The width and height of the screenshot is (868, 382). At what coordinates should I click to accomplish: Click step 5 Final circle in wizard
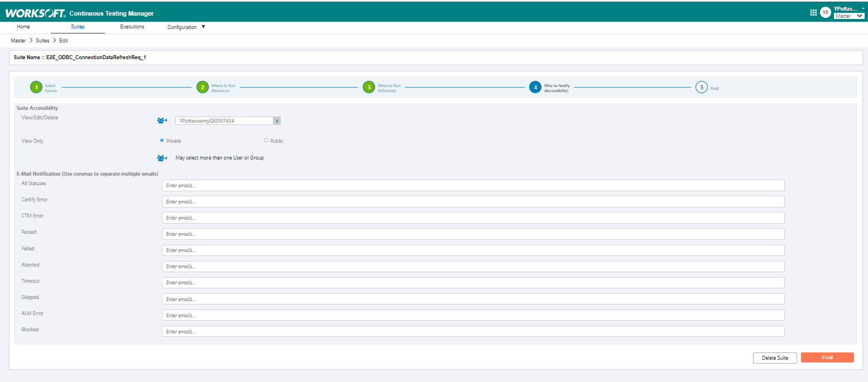[702, 87]
